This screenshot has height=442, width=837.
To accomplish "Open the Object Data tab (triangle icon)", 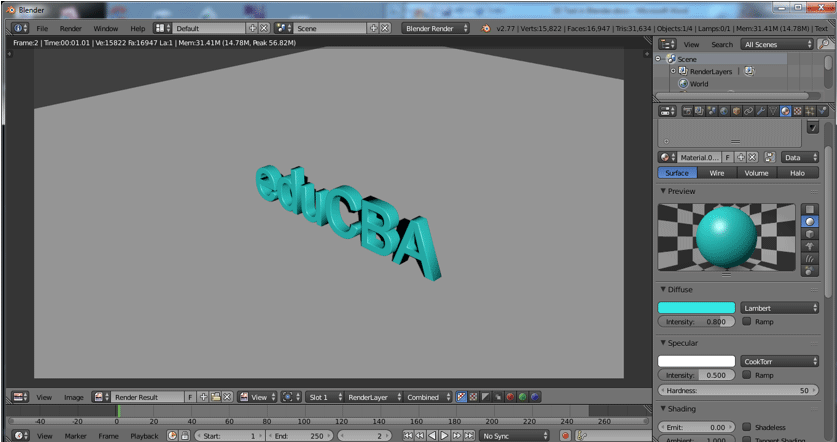I will (x=773, y=111).
